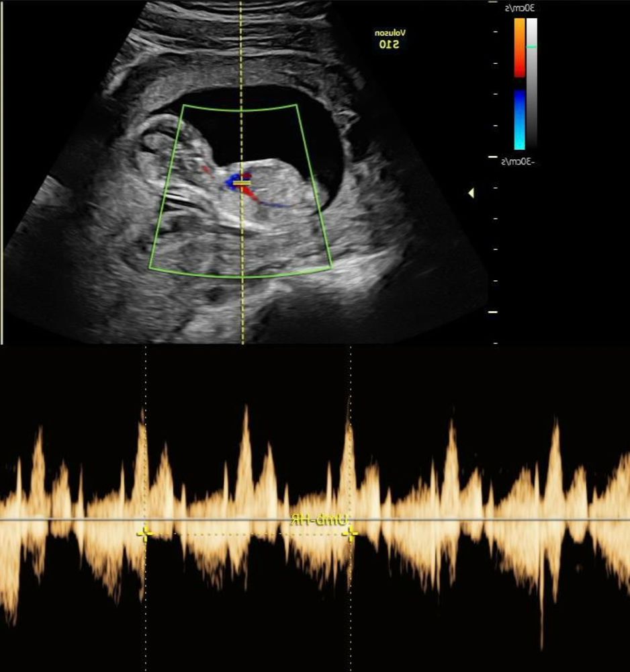This screenshot has height=672, width=630.
Task: Select the focus triangle marker beside the image
Action: click(x=471, y=194)
